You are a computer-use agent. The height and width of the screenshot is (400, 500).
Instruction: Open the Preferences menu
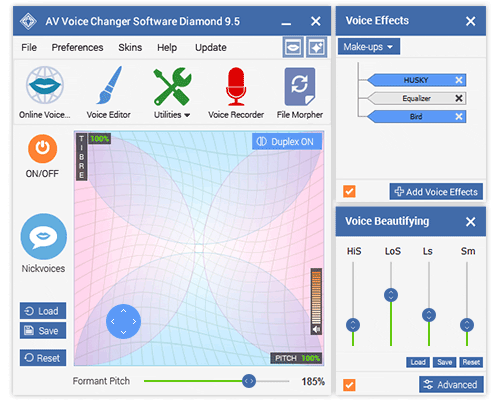tap(77, 47)
